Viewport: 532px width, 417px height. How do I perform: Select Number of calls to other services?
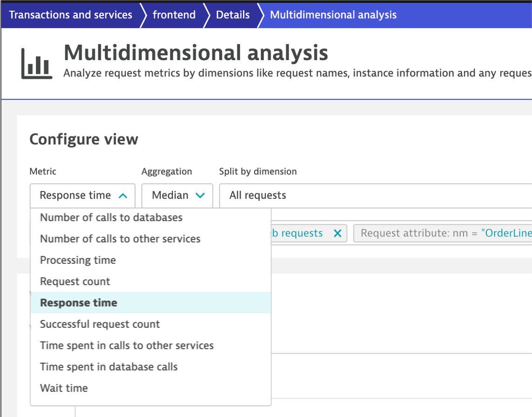coord(120,239)
